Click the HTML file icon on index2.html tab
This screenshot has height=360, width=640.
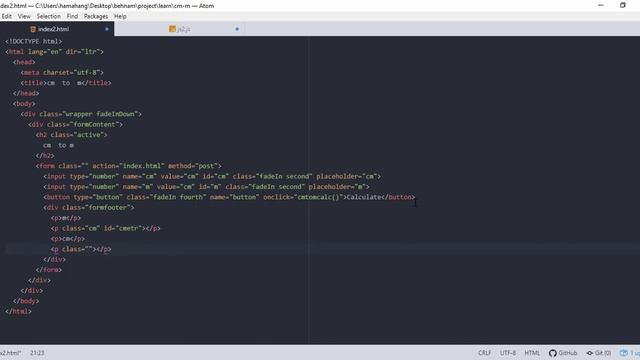(33, 29)
